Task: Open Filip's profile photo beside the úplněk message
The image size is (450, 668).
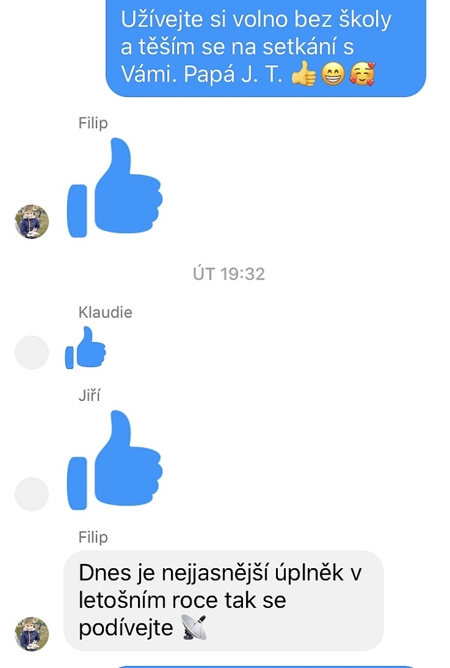Action: [32, 634]
